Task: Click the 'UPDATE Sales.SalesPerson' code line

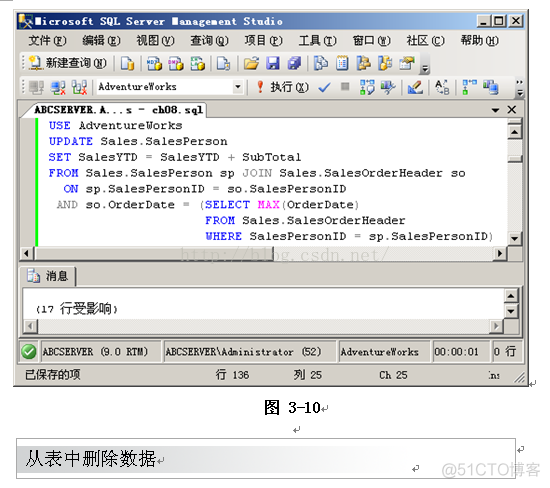Action: 138,141
